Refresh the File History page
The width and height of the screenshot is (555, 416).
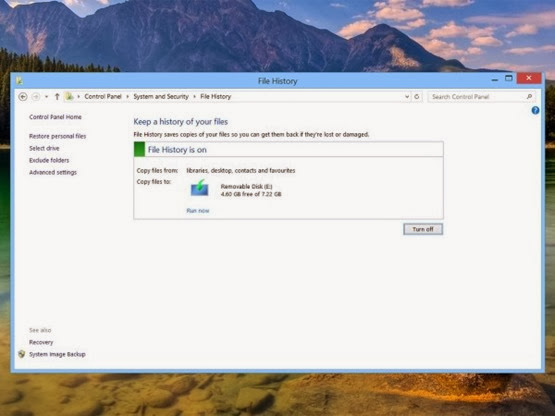point(417,97)
